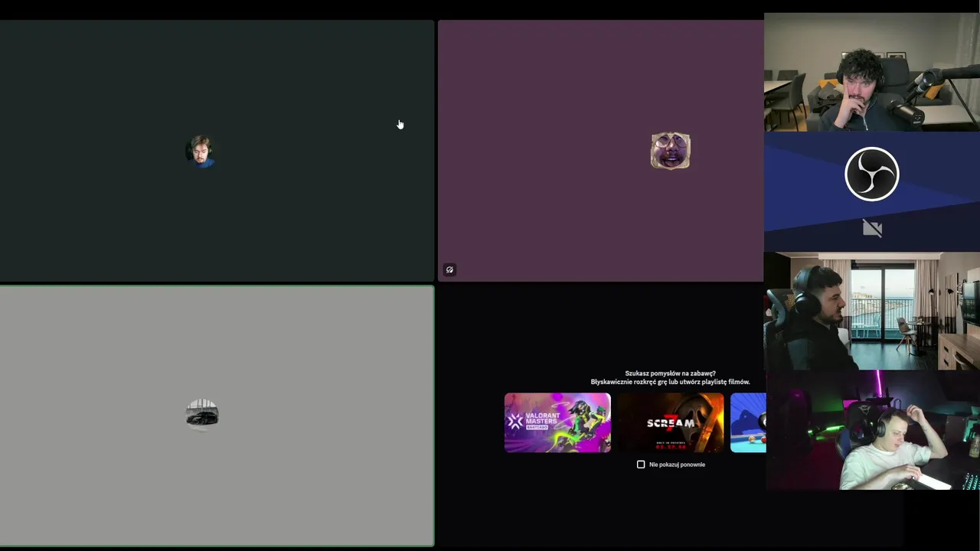Click the camera-off icon below the OBS logo
This screenshot has width=980, height=551.
tap(872, 228)
